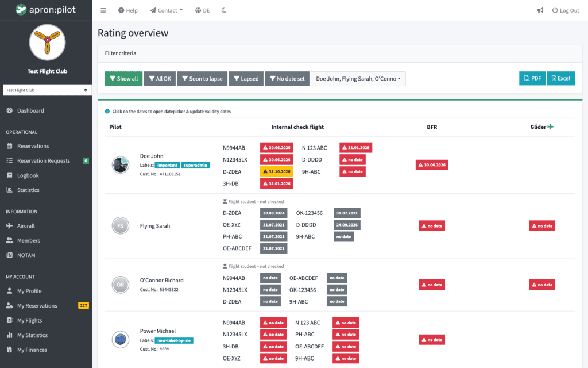Select the Show all filter
The width and height of the screenshot is (588, 368).
coord(124,78)
